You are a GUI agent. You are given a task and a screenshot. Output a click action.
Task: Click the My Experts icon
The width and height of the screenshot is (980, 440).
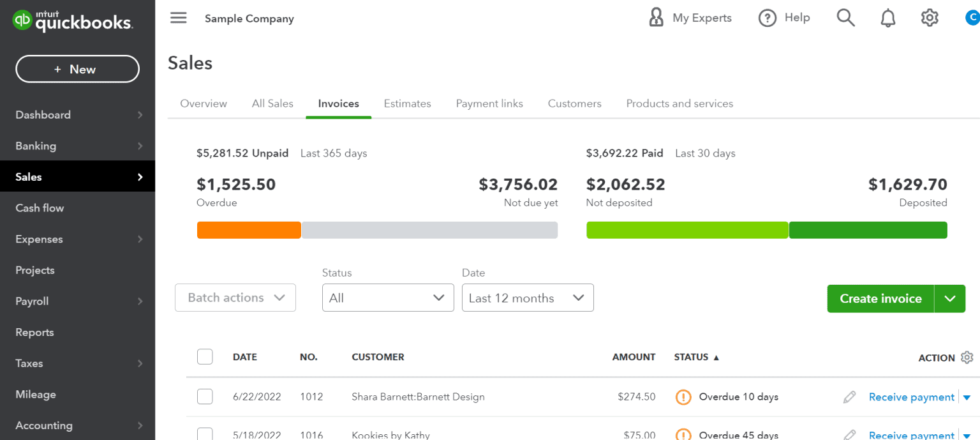click(656, 17)
